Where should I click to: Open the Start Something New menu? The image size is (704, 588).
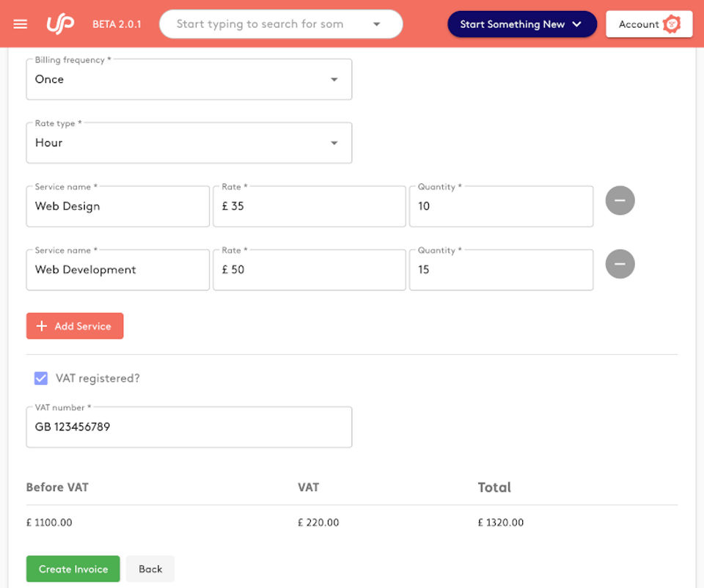point(521,24)
